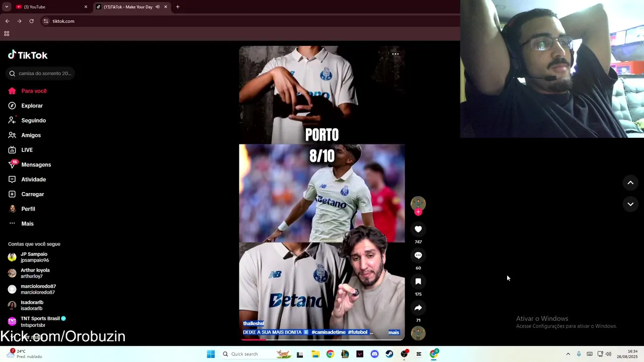Open LIVE in the sidebar

point(21,150)
